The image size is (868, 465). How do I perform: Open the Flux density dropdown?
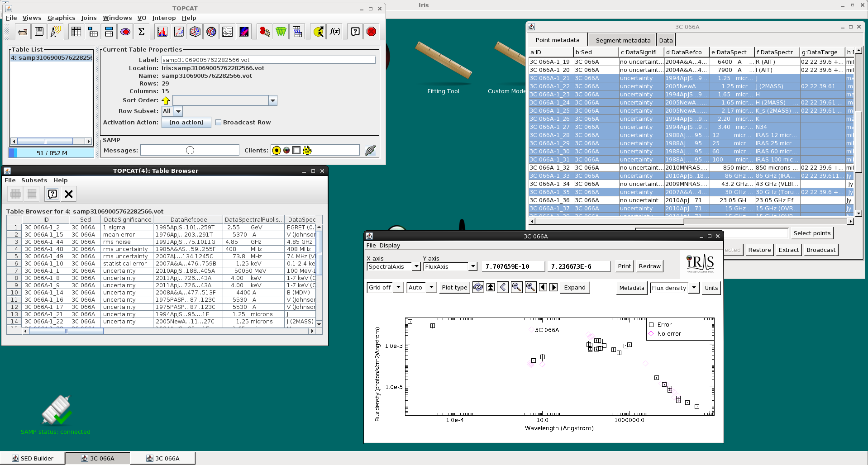[x=674, y=288]
